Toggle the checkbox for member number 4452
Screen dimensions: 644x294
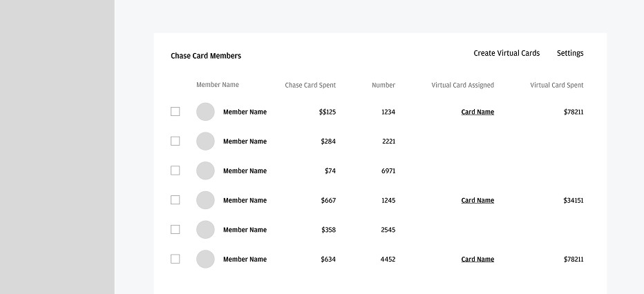click(176, 259)
